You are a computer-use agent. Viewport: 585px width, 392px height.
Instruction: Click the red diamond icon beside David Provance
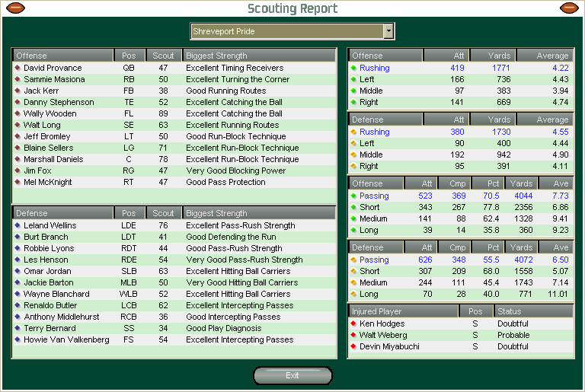pyautogui.click(x=18, y=69)
